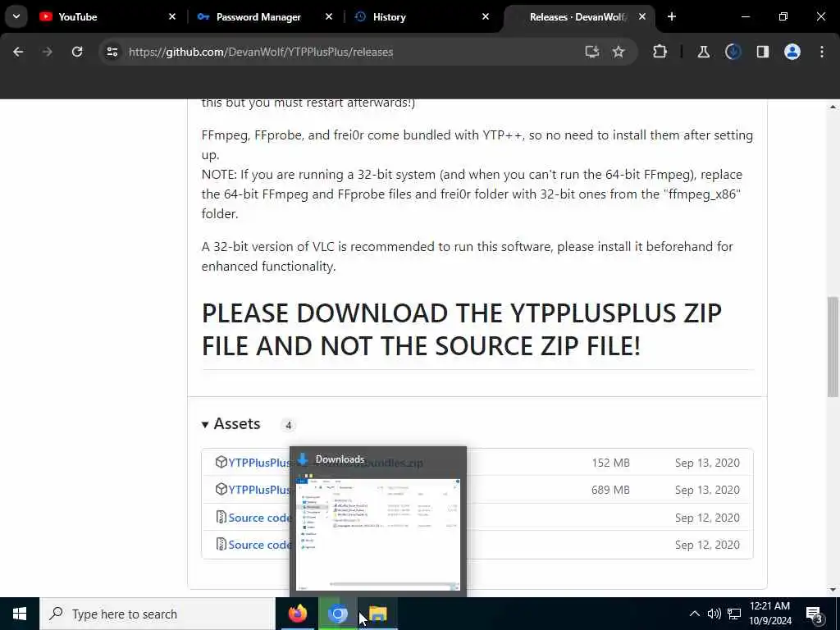This screenshot has height=630, width=840.
Task: Open the clock showing 12:21 AM
Action: pos(769,614)
